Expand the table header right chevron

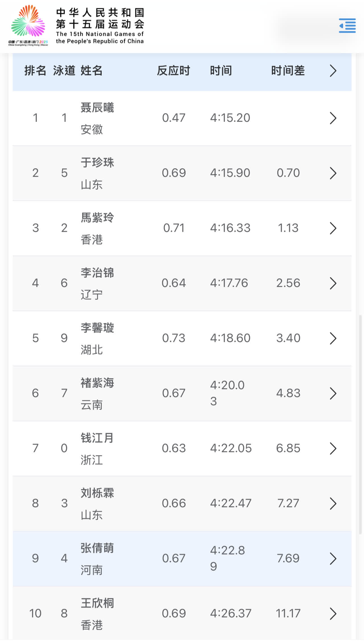pyautogui.click(x=333, y=71)
